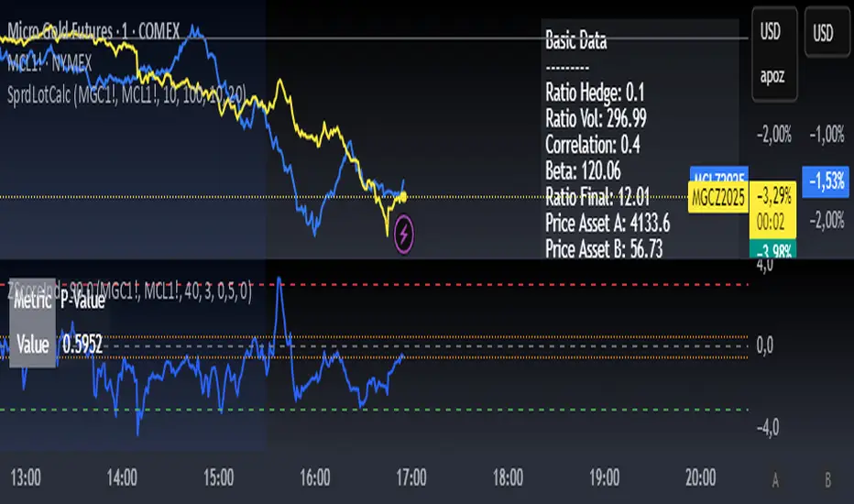Select scale B at the bottom

[x=827, y=480]
